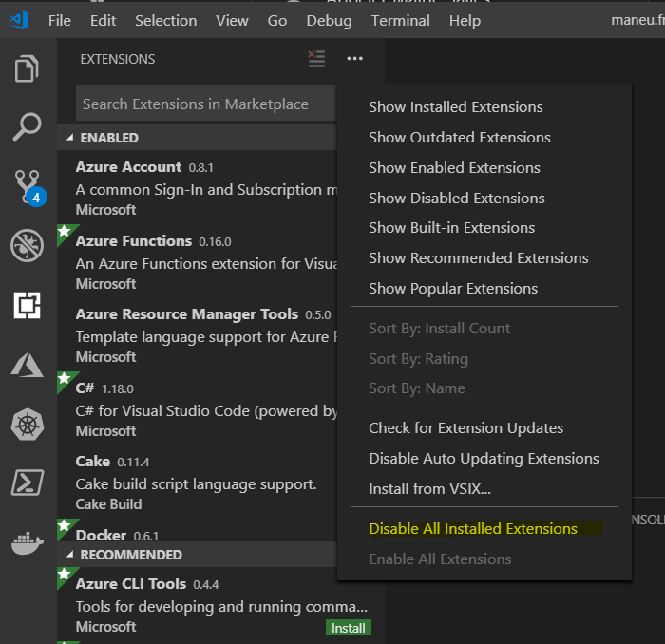665x644 pixels.
Task: Clear extensions input with list icon
Action: (x=316, y=59)
